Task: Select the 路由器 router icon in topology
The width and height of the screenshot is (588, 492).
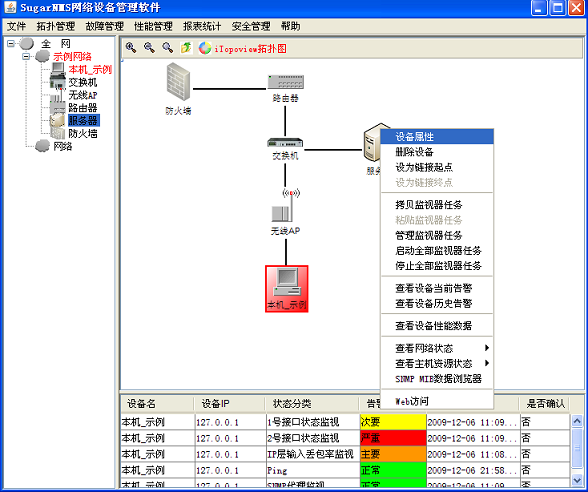Action: tap(286, 82)
